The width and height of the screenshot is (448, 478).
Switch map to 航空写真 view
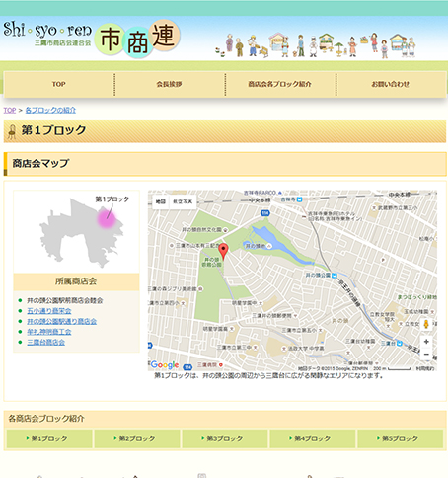[x=183, y=201]
